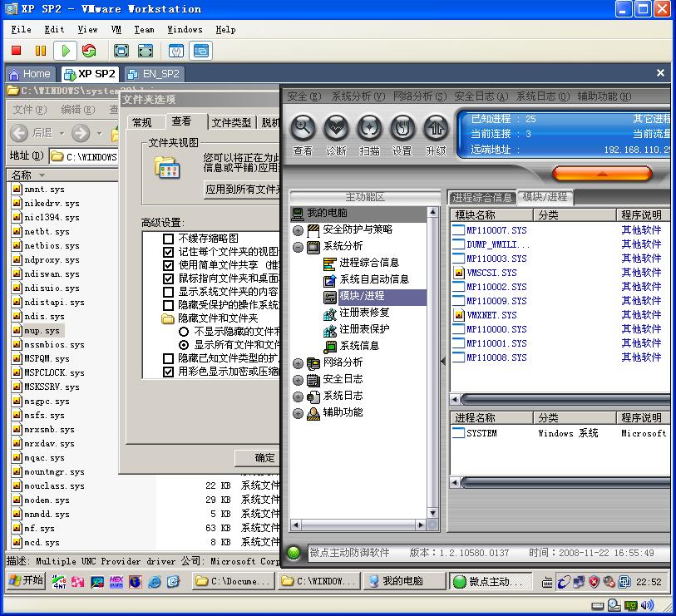This screenshot has height=616, width=676.
Task: Collapse the 系统分析 tree node
Action: coord(298,247)
